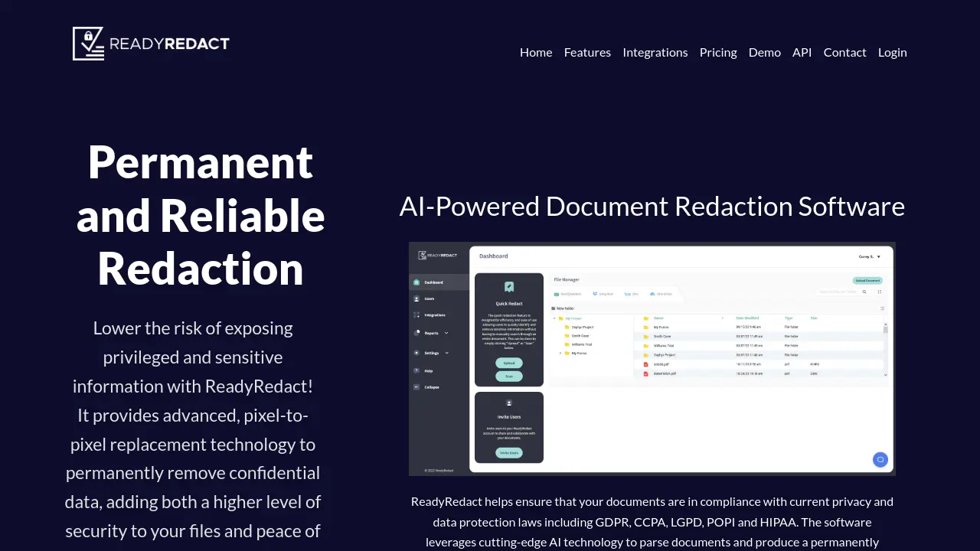
Task: Expand the Settings chevron in preview sidebar
Action: (x=447, y=353)
